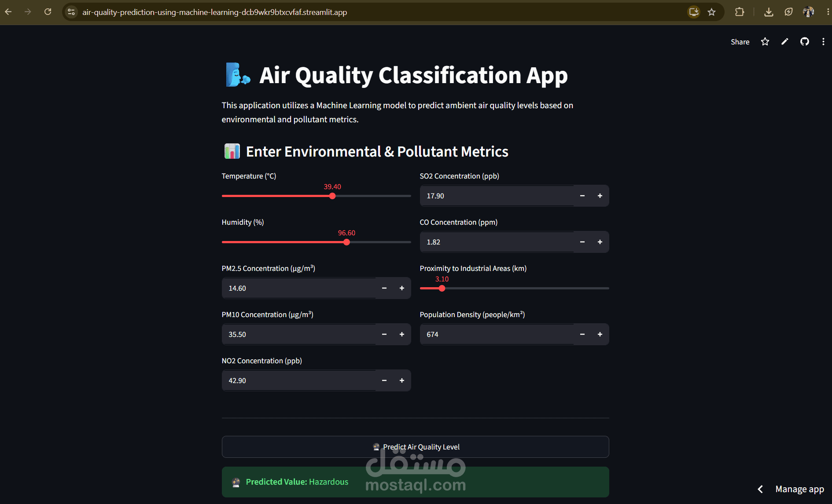Click the Air Quality Classification App title

point(413,75)
